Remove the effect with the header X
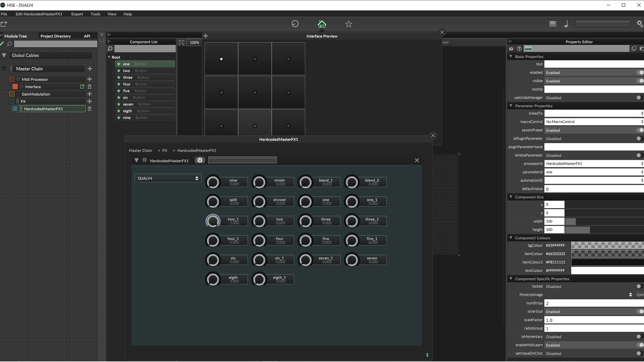This screenshot has height=362, width=644. coord(417,160)
